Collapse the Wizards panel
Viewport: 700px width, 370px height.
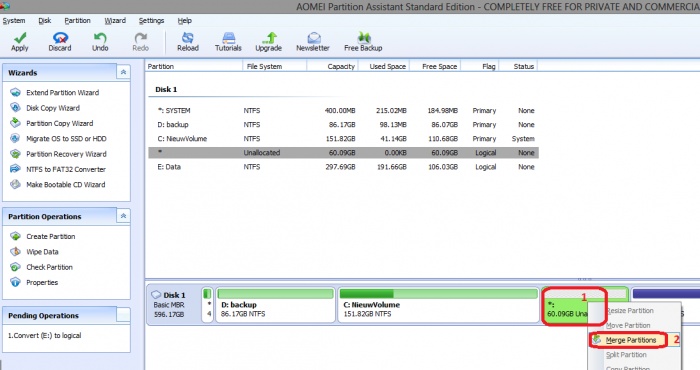coord(123,72)
